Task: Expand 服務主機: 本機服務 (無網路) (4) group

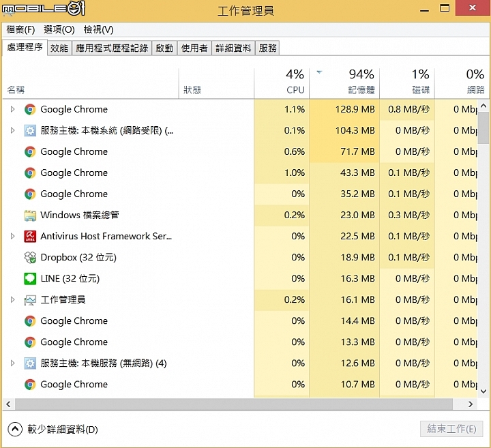Action: (12, 363)
